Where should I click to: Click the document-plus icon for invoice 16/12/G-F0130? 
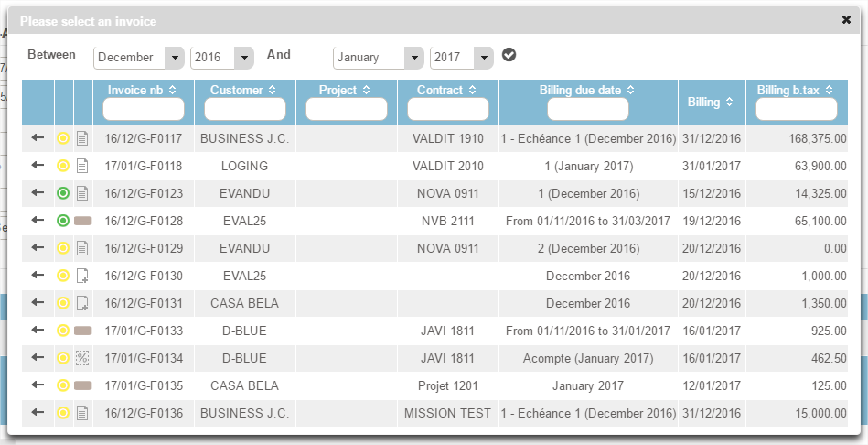[x=82, y=277]
